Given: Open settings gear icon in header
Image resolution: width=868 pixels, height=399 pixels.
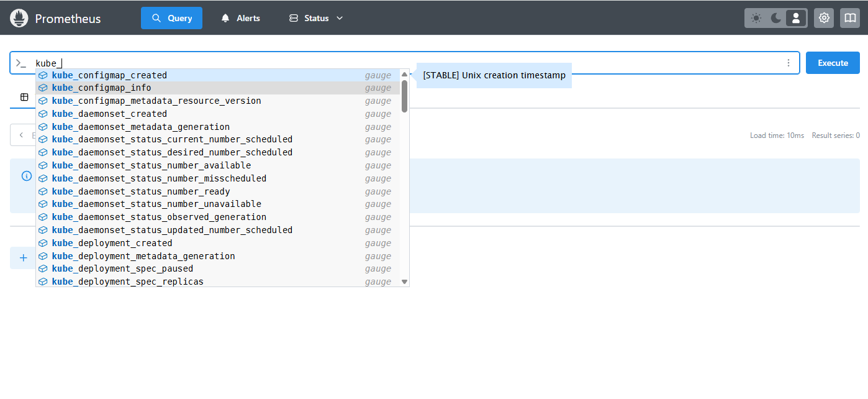Looking at the screenshot, I should click(x=824, y=18).
